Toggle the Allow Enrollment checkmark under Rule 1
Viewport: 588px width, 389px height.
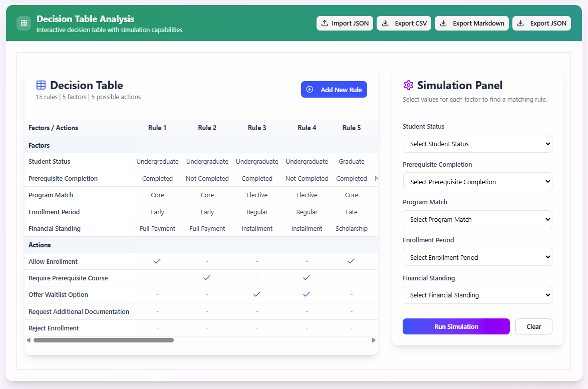[157, 261]
